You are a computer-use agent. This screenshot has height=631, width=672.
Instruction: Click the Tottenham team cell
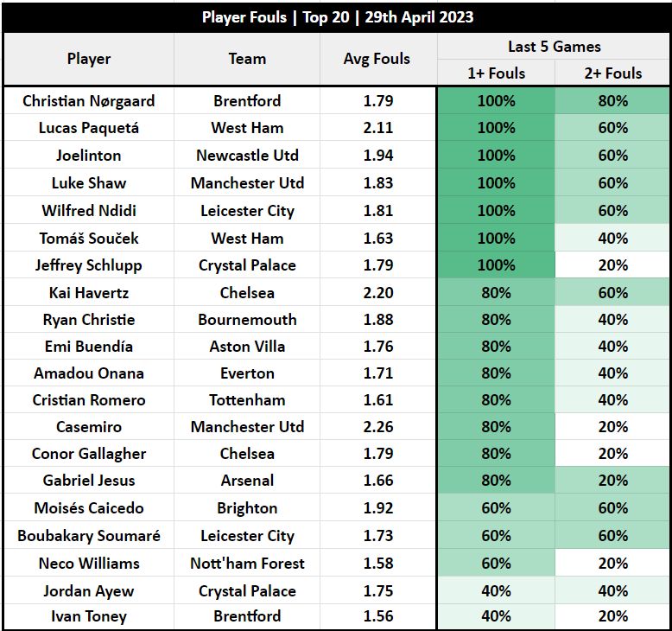(247, 400)
